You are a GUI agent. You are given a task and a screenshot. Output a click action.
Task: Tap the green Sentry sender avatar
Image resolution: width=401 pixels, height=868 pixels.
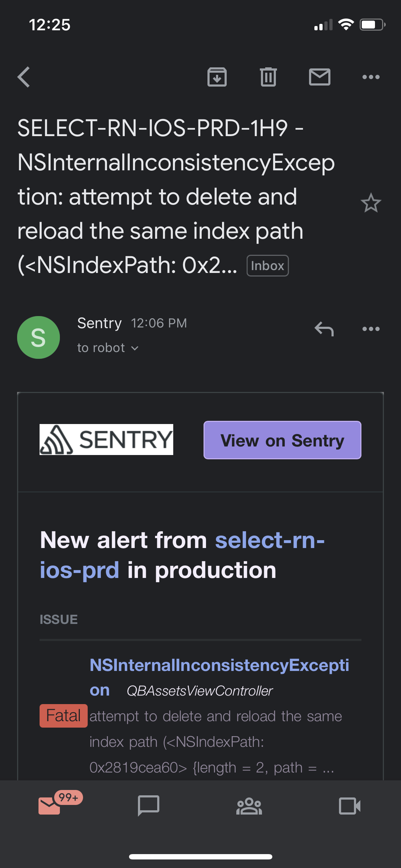pyautogui.click(x=38, y=337)
